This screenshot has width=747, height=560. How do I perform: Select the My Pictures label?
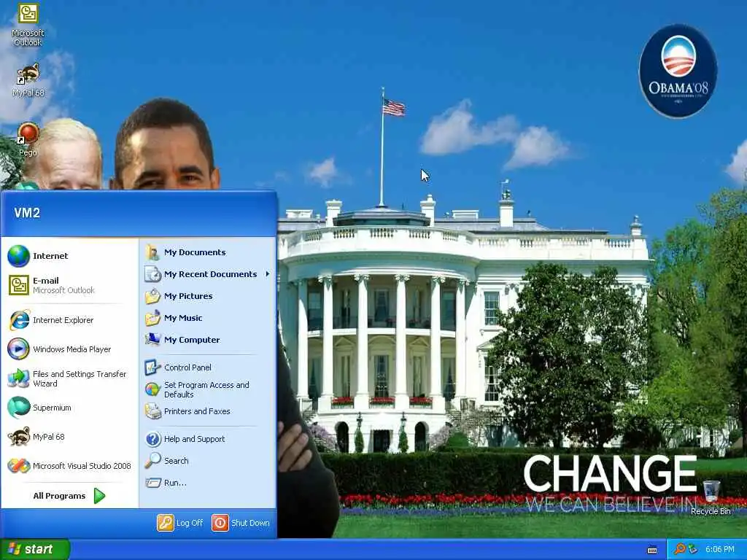tap(188, 296)
